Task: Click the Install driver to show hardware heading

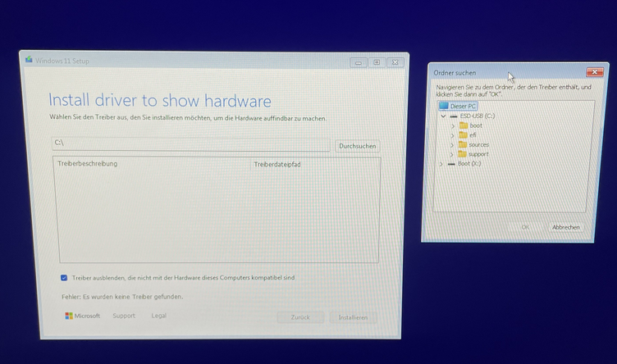Action: point(160,101)
